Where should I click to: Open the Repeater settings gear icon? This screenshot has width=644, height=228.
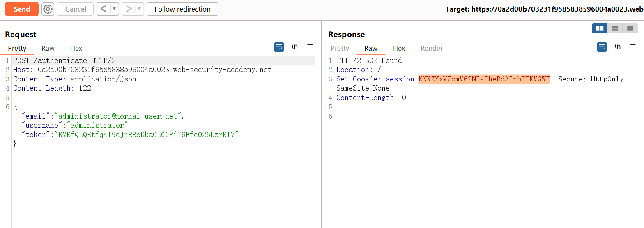point(48,9)
